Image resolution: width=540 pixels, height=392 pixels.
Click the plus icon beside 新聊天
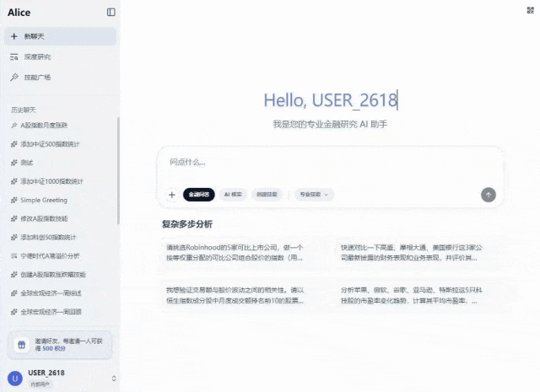[14, 36]
